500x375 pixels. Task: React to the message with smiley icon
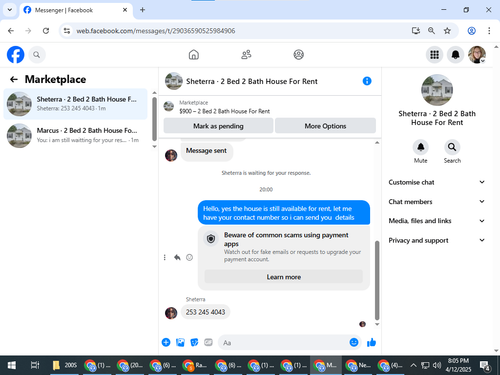pyautogui.click(x=189, y=257)
